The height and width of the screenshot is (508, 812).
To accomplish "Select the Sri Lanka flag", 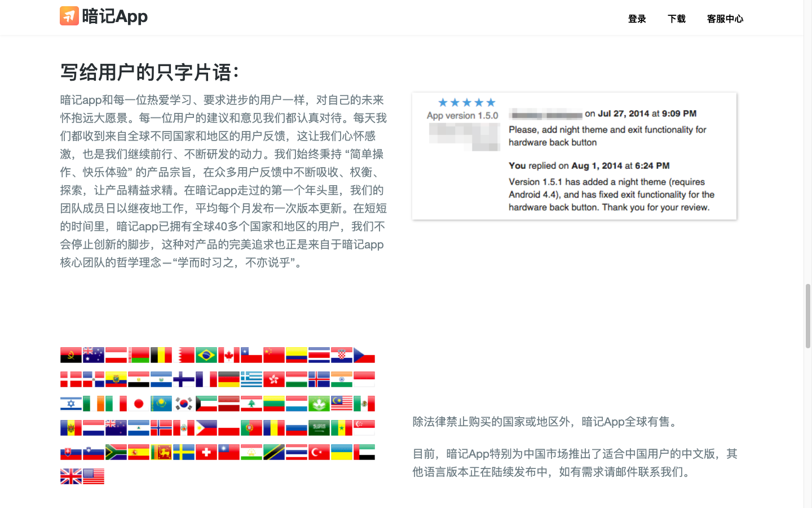I will 161,452.
